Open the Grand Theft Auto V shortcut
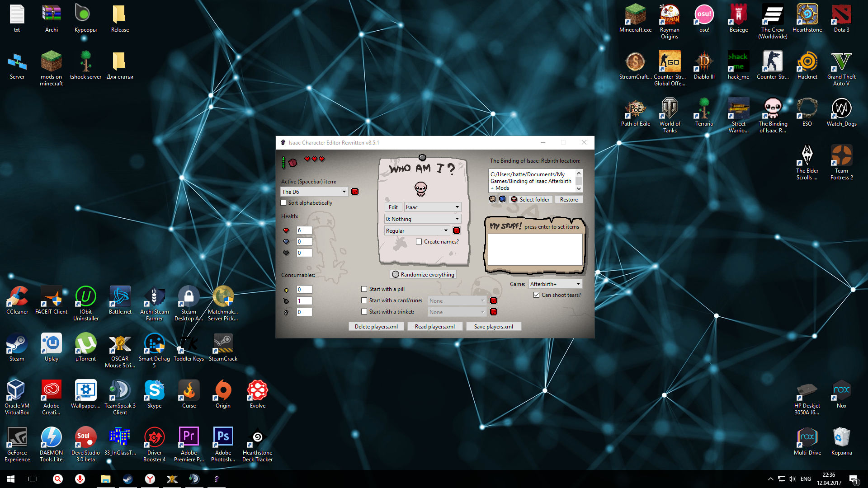 pos(841,69)
